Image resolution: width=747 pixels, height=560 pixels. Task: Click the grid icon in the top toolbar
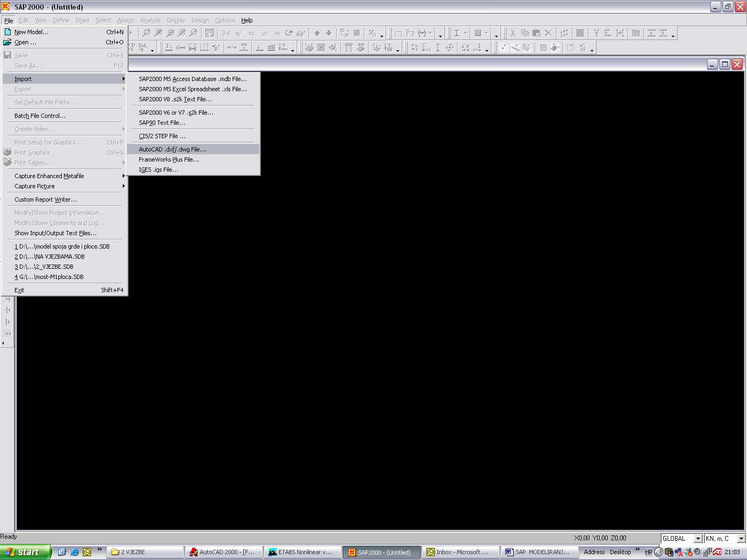pos(580,33)
